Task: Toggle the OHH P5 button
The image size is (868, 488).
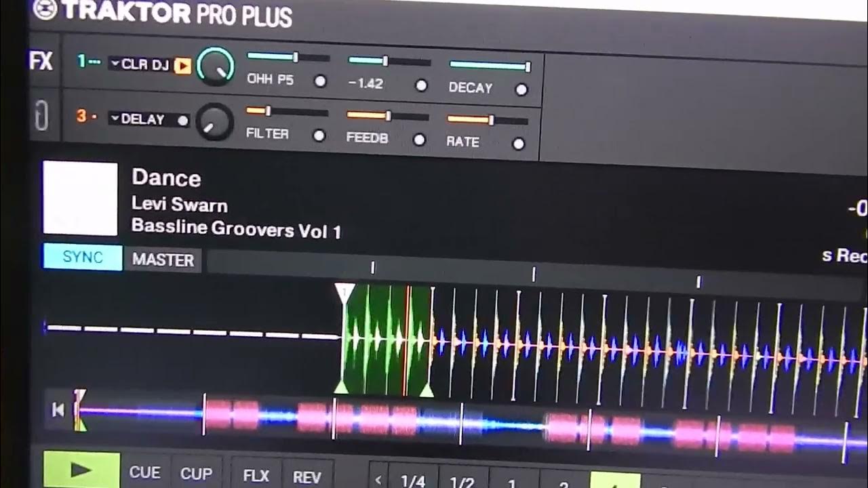Action: (x=320, y=81)
